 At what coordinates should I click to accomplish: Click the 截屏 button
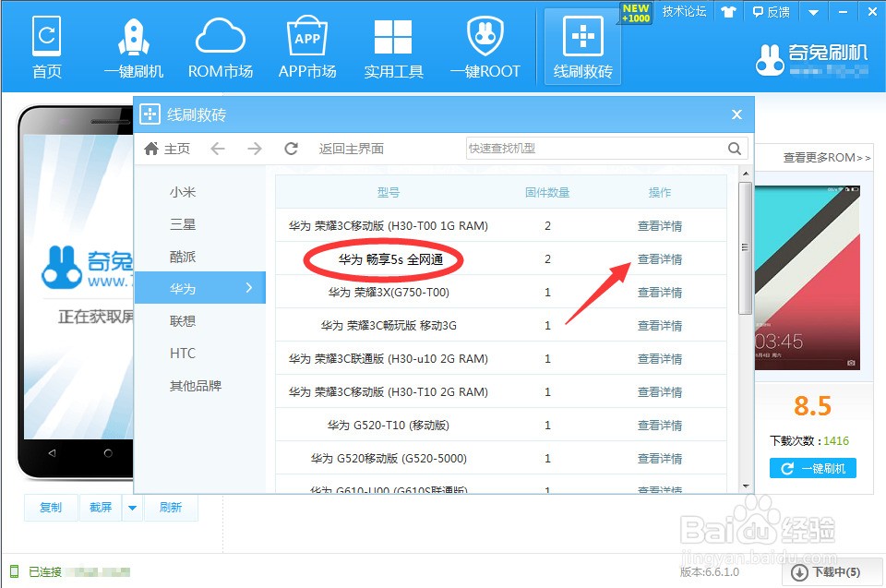(x=101, y=507)
